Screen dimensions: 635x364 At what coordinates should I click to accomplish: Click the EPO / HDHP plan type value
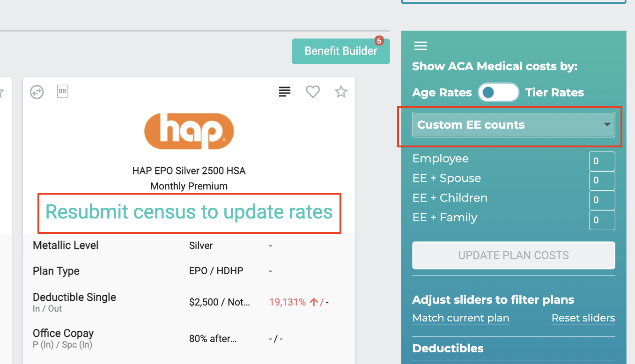[x=216, y=271]
